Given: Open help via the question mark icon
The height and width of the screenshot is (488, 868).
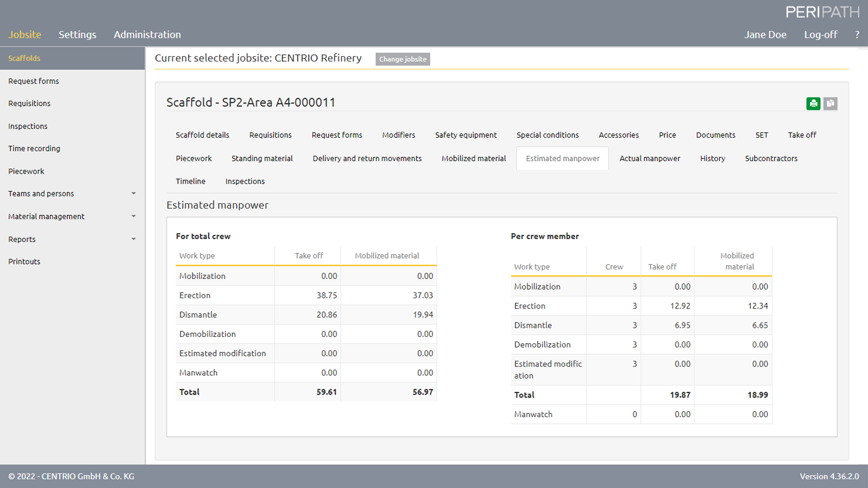Looking at the screenshot, I should coord(857,34).
